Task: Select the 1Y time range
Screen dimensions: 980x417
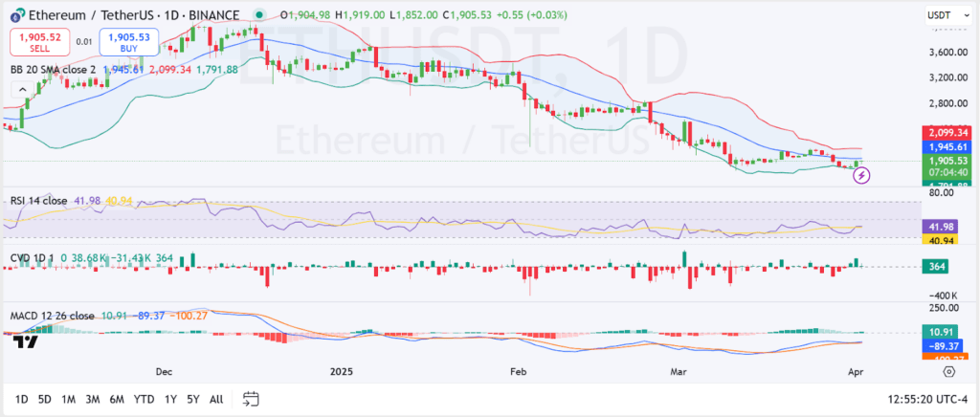Action: 170,399
